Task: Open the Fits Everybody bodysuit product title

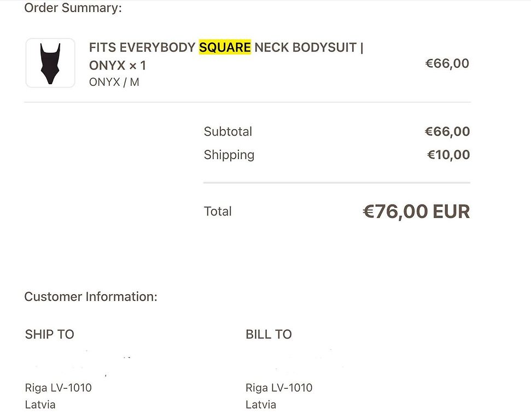Action: click(x=226, y=56)
